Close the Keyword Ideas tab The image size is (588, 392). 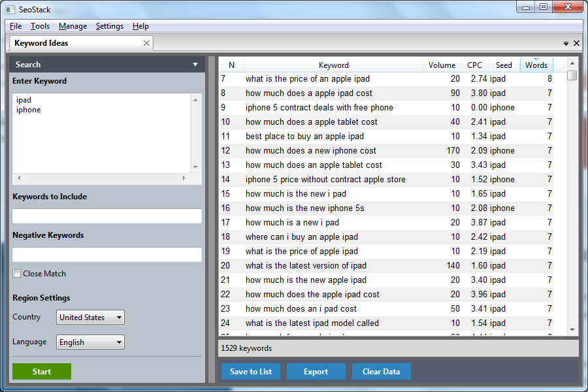click(146, 43)
